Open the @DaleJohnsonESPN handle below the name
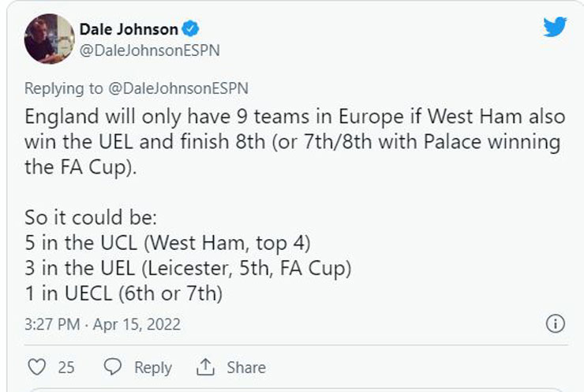 click(x=149, y=50)
